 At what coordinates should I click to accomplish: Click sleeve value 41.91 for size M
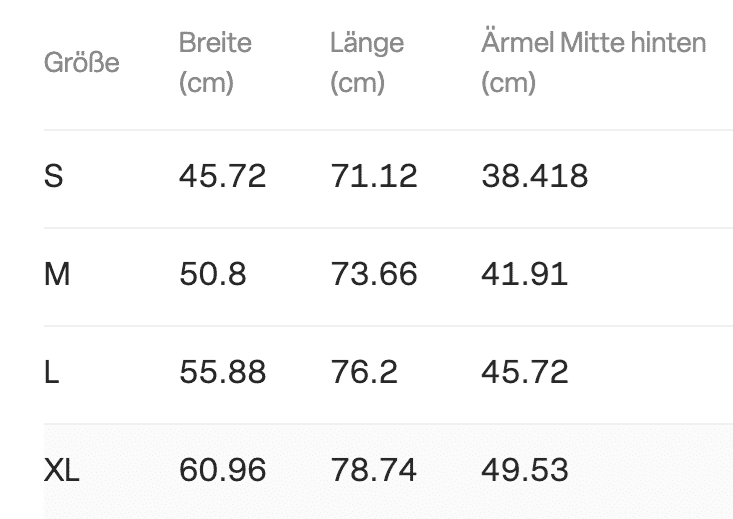(x=524, y=274)
